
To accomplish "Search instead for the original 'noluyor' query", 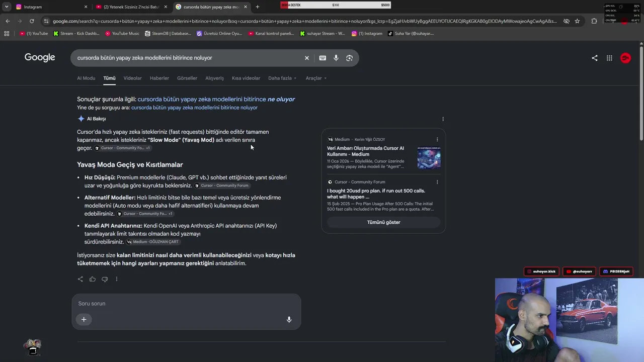I will tap(194, 108).
